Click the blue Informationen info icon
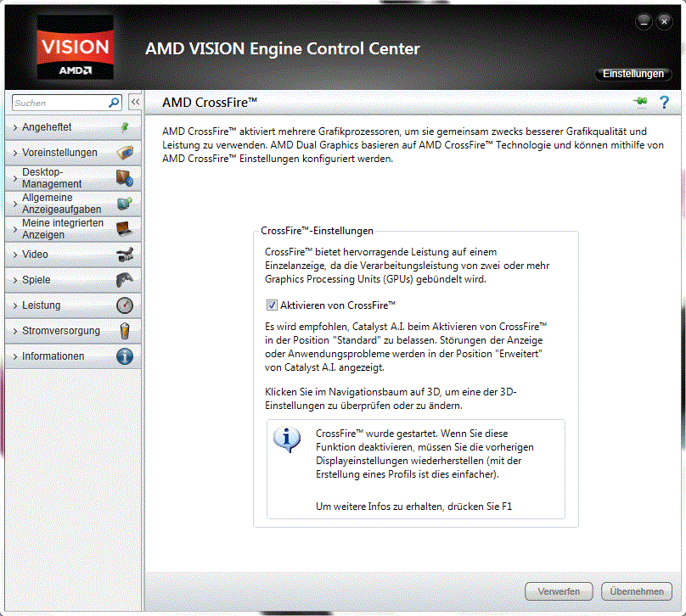 (125, 356)
